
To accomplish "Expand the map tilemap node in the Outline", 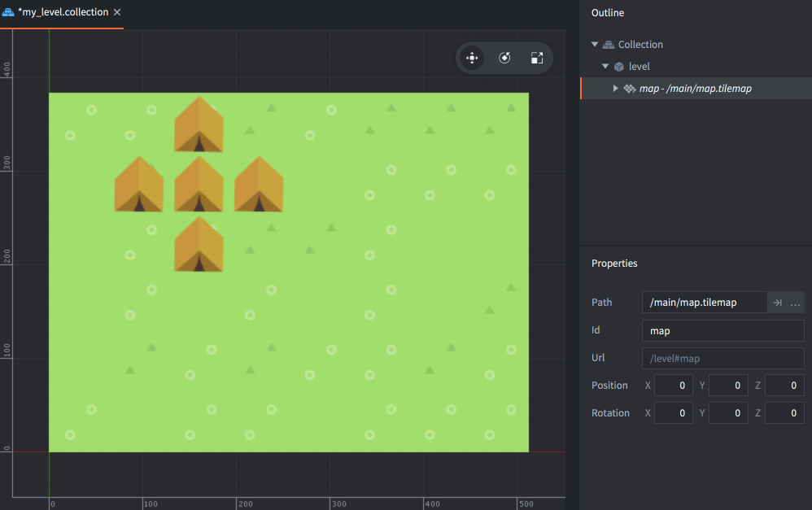I will pyautogui.click(x=616, y=87).
